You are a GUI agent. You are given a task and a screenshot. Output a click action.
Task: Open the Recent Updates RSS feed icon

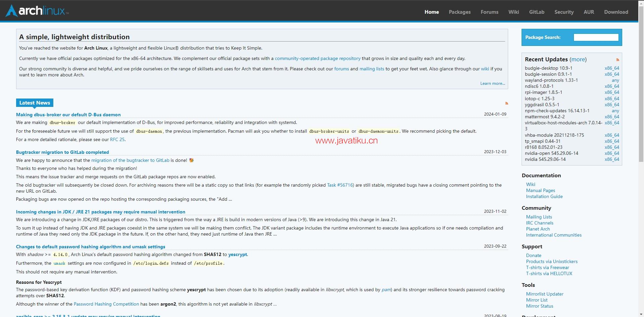point(618,60)
